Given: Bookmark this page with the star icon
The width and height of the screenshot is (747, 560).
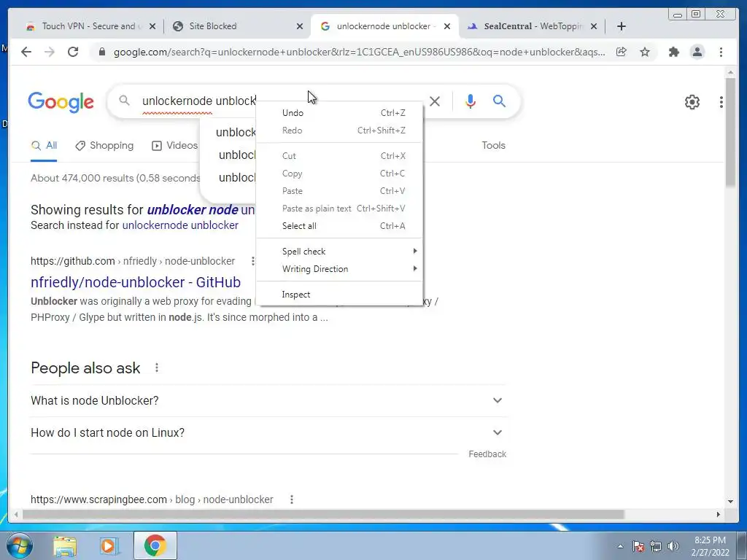Looking at the screenshot, I should click(645, 52).
